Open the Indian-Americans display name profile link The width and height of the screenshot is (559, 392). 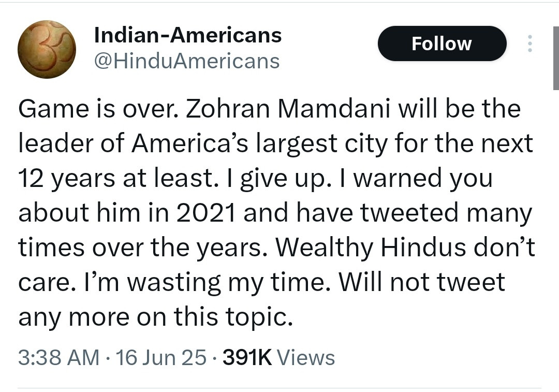point(188,35)
